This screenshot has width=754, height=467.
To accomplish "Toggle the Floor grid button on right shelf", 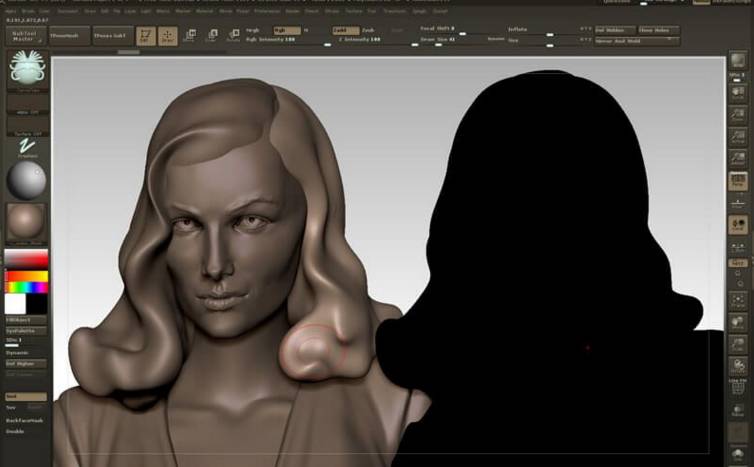I will tap(738, 202).
